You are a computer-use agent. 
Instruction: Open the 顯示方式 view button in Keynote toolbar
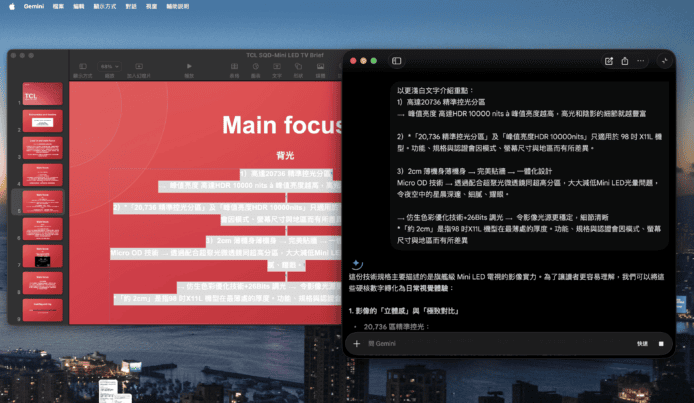click(x=83, y=70)
